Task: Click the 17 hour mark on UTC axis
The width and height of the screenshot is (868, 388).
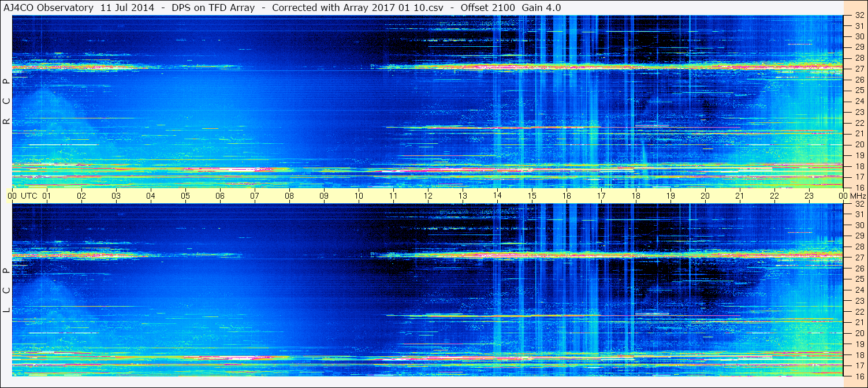Action: [601, 196]
